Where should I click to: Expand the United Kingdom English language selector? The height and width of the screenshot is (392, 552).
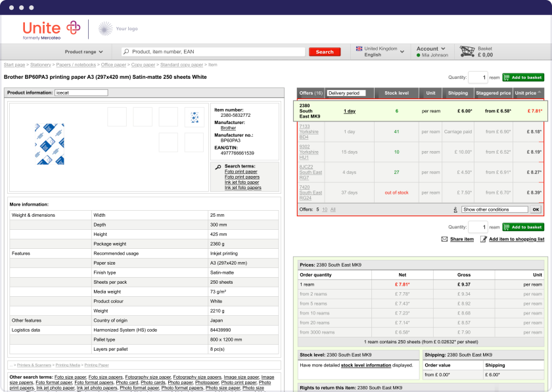pos(380,52)
